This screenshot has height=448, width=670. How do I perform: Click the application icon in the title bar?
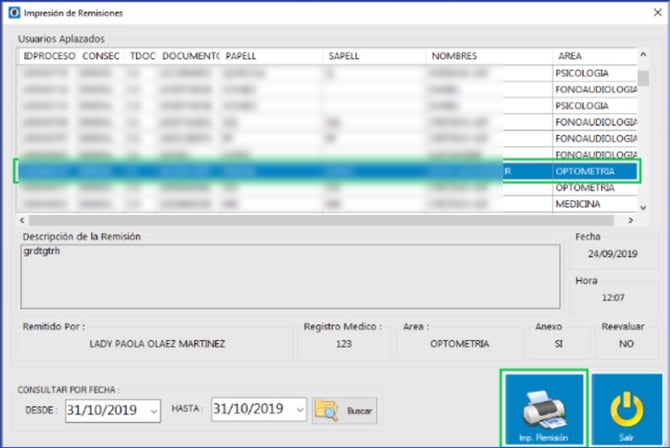11,11
